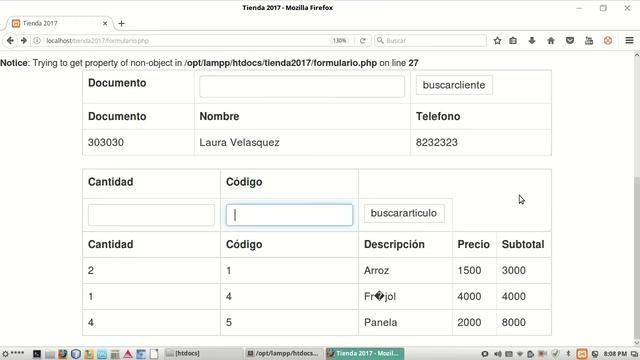Launch Firefox from the taskbar launcher
Screen dimensions: 640x360
pos(62,353)
